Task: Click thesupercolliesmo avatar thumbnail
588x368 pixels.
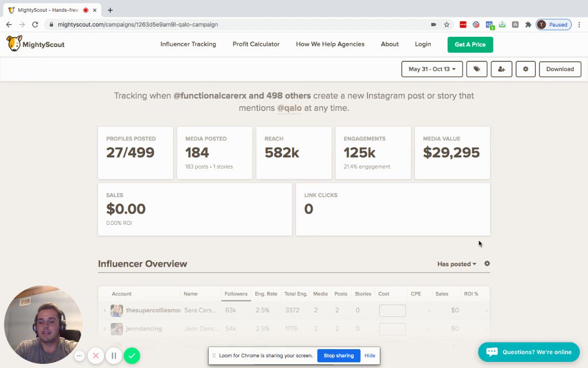Action: (x=116, y=311)
